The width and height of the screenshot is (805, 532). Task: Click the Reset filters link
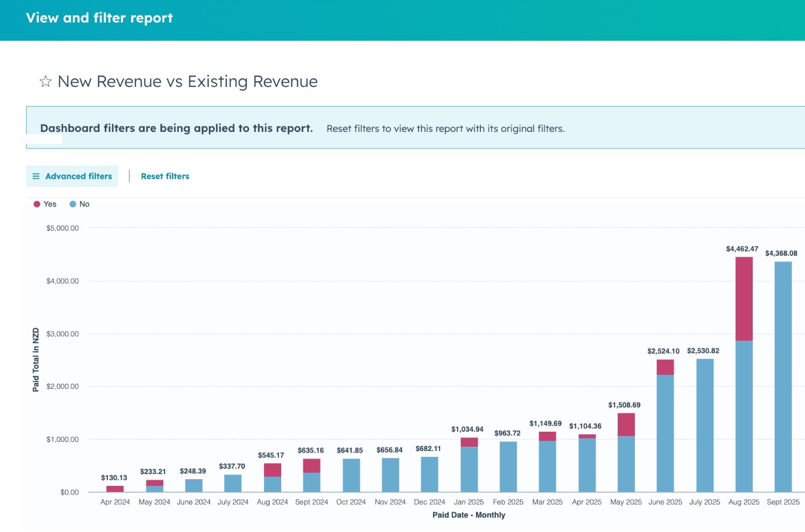(165, 176)
